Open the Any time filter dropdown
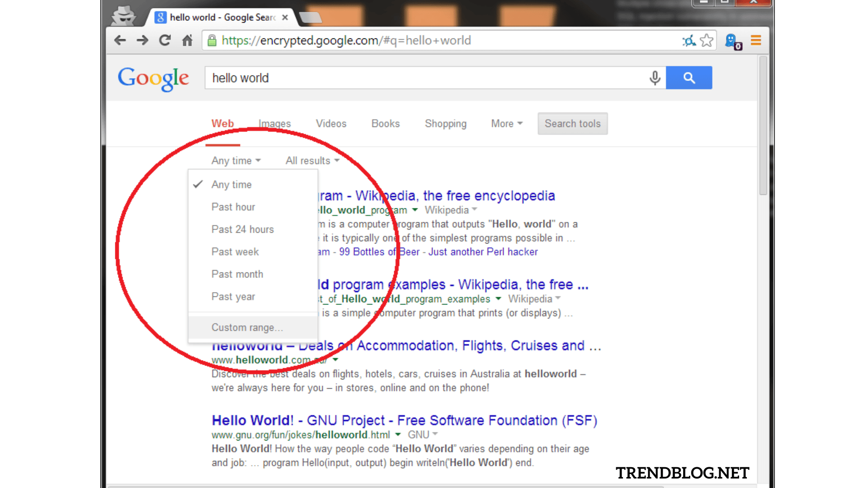The width and height of the screenshot is (868, 488). click(x=236, y=161)
